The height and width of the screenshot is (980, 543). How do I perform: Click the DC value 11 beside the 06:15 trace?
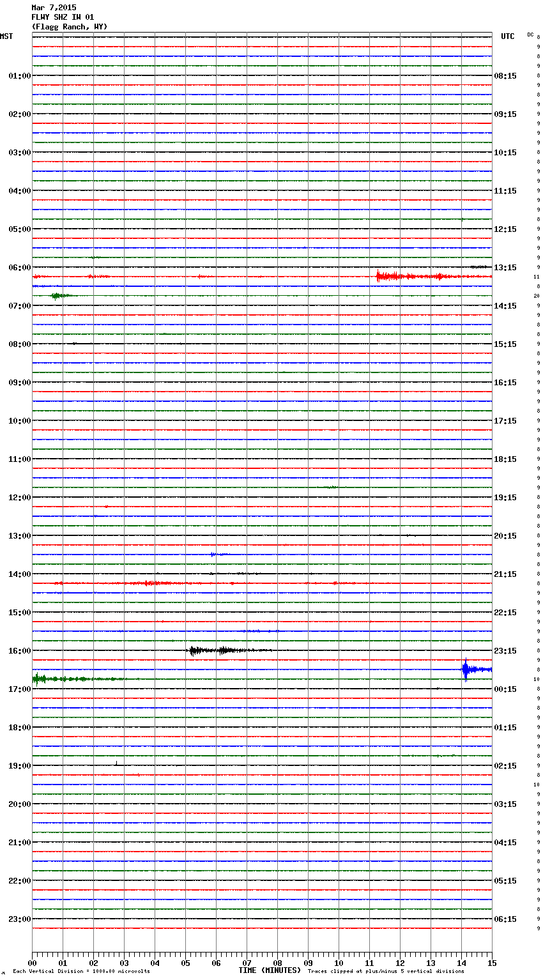(x=537, y=277)
